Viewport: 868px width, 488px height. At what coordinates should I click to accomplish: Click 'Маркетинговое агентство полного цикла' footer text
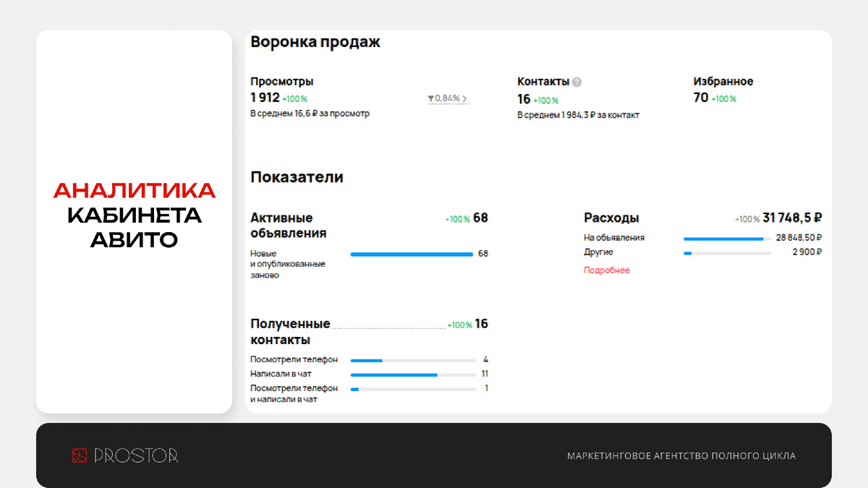tap(681, 456)
